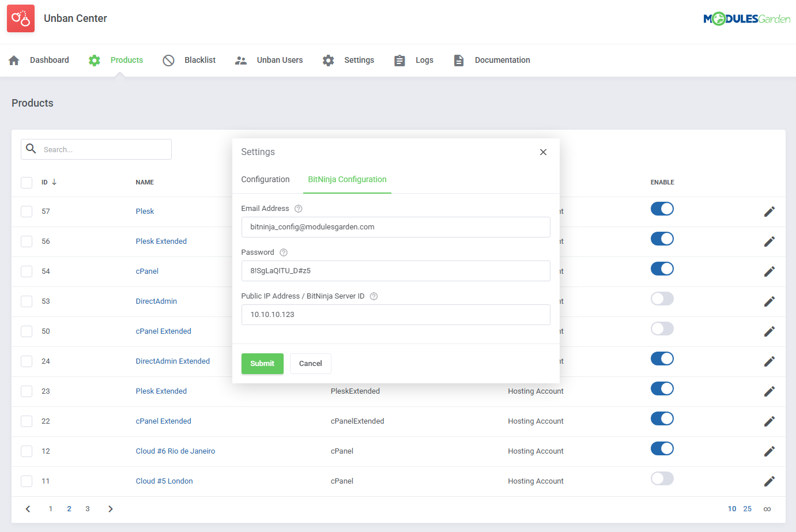Open the Dashboard via the home icon

tap(13, 60)
